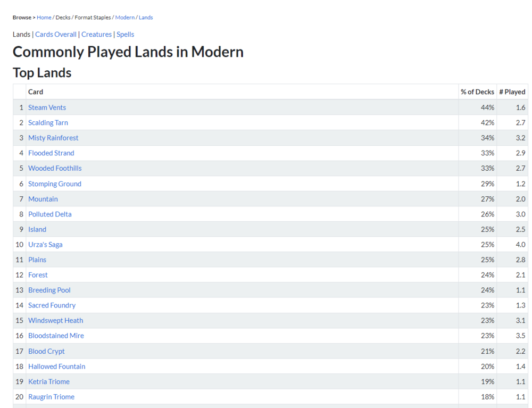Open the Spells tab
The width and height of the screenshot is (532, 408).
[x=126, y=35]
